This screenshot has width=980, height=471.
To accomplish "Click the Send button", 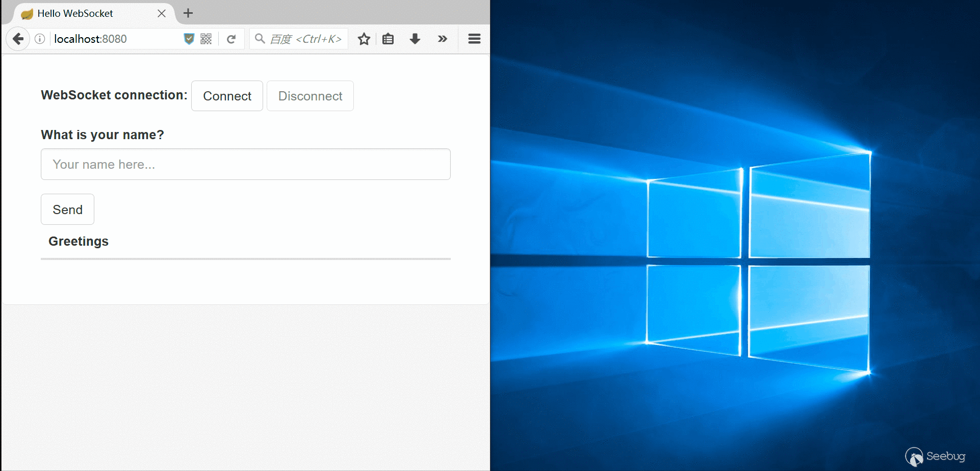I will [x=67, y=210].
